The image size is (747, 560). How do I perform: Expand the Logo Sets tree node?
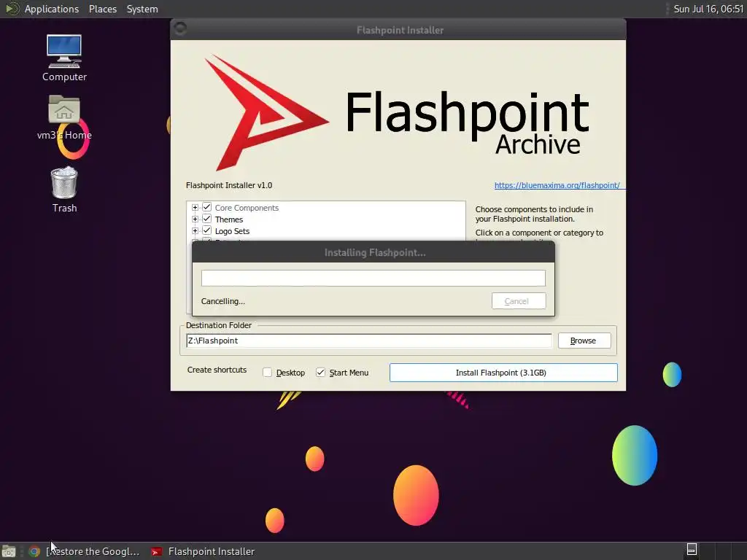click(195, 231)
